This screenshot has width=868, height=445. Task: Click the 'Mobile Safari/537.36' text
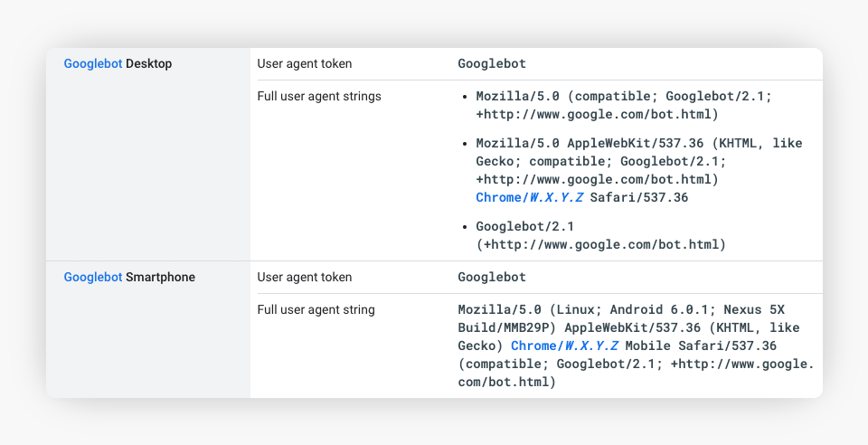pos(702,346)
